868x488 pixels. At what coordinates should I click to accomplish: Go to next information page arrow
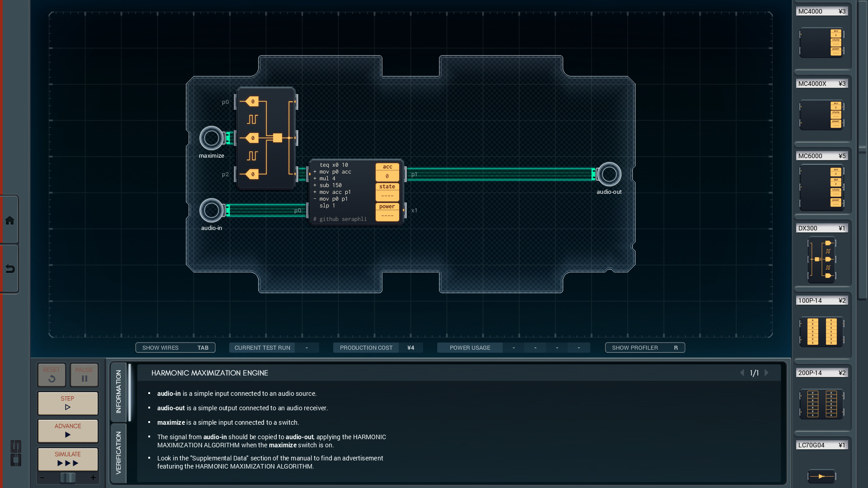[767, 373]
